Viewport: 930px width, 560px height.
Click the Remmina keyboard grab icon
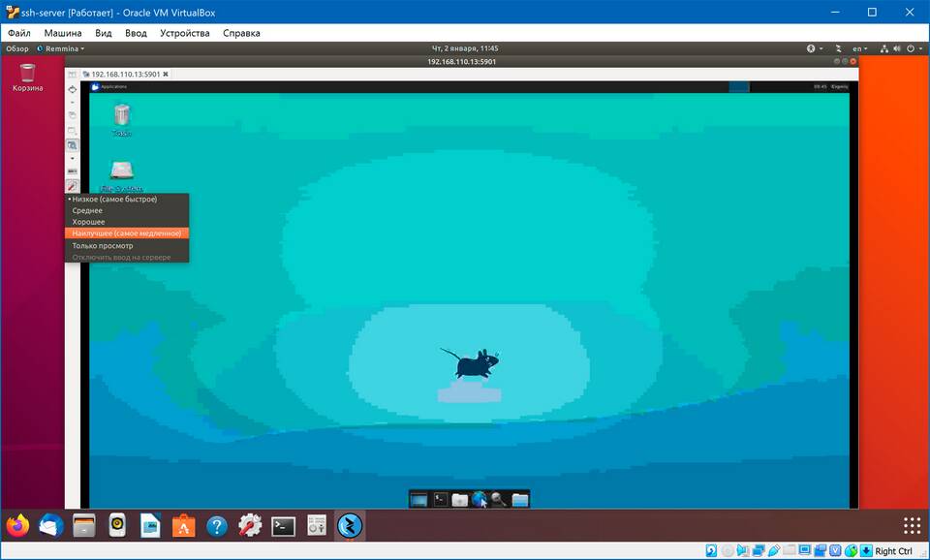coord(73,172)
